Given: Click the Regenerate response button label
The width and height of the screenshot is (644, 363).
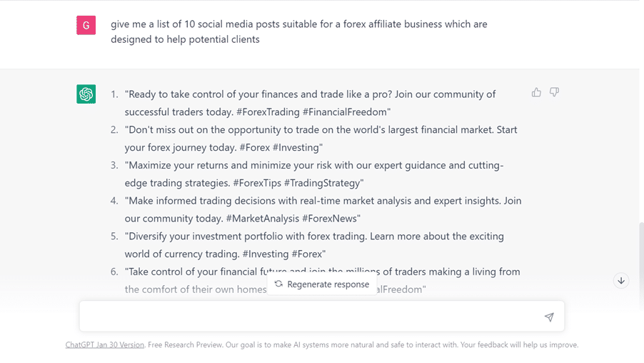Looking at the screenshot, I should [x=328, y=284].
